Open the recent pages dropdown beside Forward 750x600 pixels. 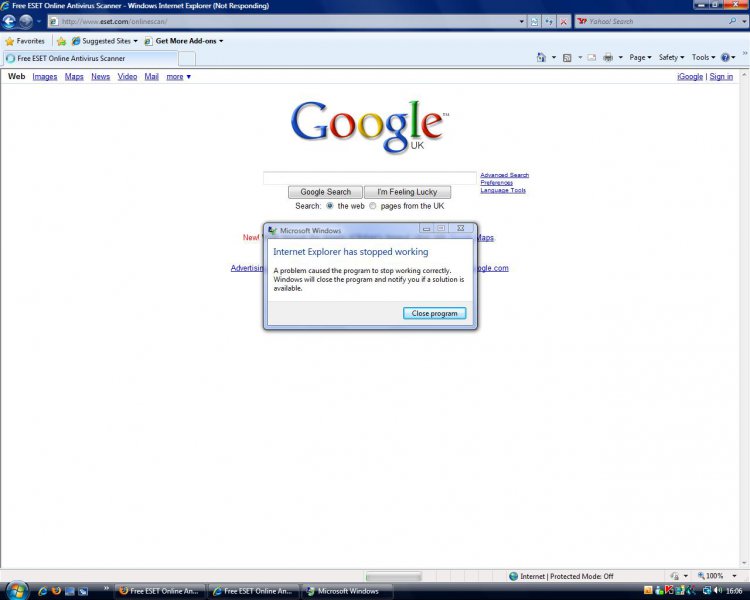tap(39, 22)
